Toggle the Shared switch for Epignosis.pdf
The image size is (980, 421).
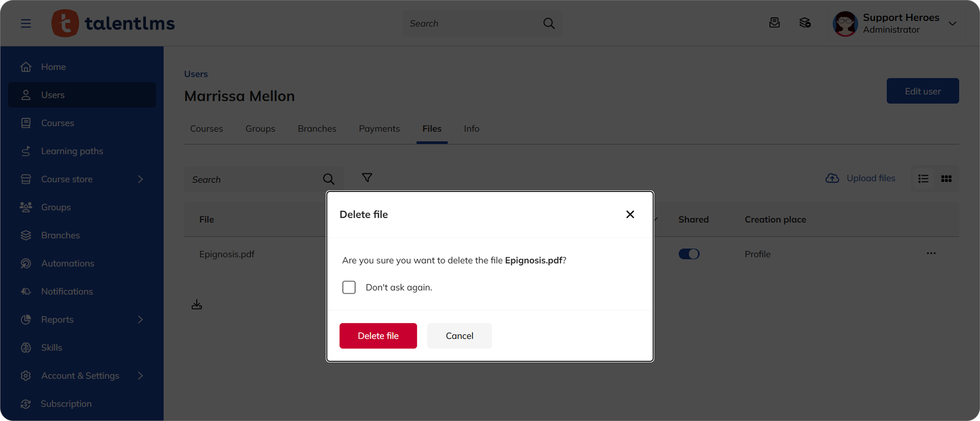click(x=689, y=254)
